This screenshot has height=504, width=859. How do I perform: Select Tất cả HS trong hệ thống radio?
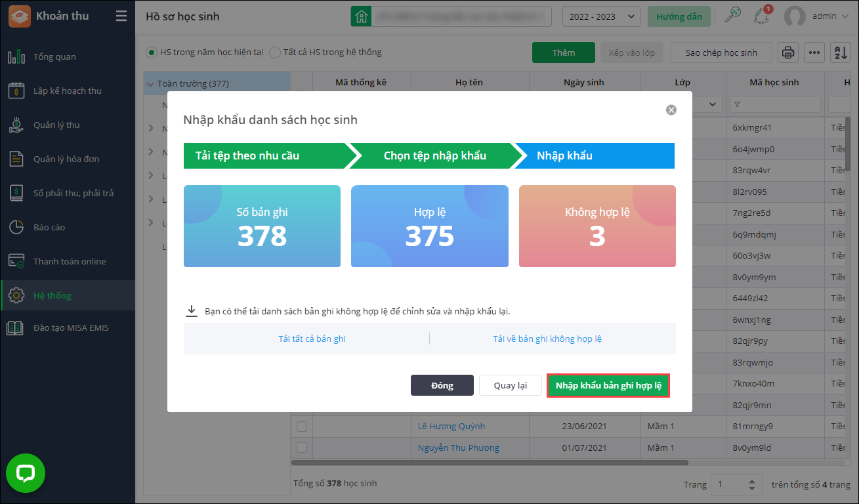pos(275,52)
